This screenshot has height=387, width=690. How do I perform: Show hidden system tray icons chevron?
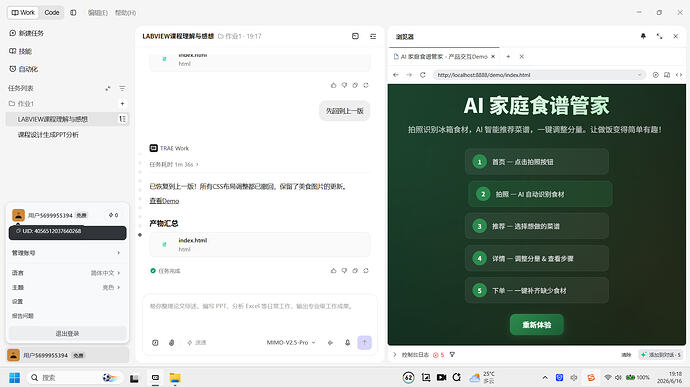pos(545,377)
